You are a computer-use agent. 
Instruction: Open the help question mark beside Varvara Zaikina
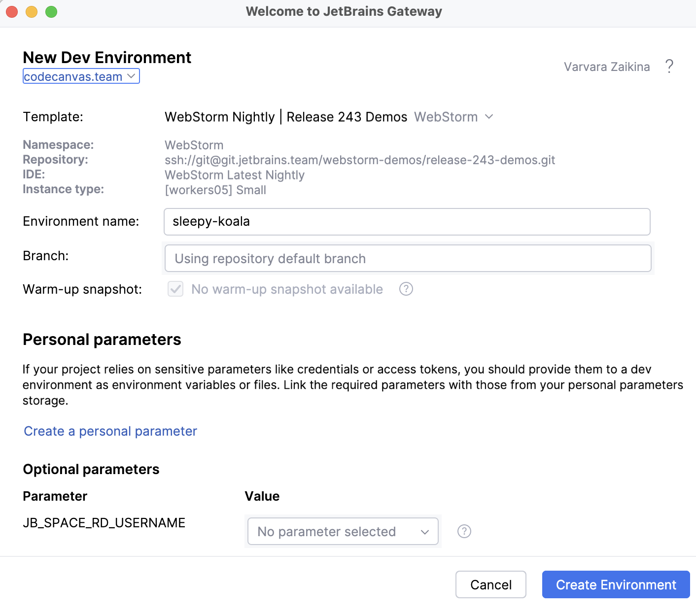click(x=669, y=67)
